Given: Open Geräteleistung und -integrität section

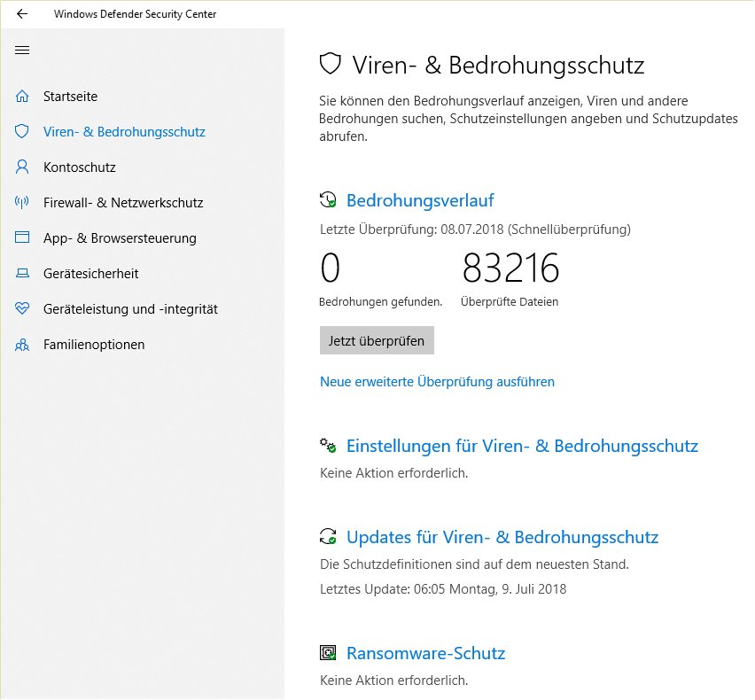Looking at the screenshot, I should pyautogui.click(x=130, y=309).
